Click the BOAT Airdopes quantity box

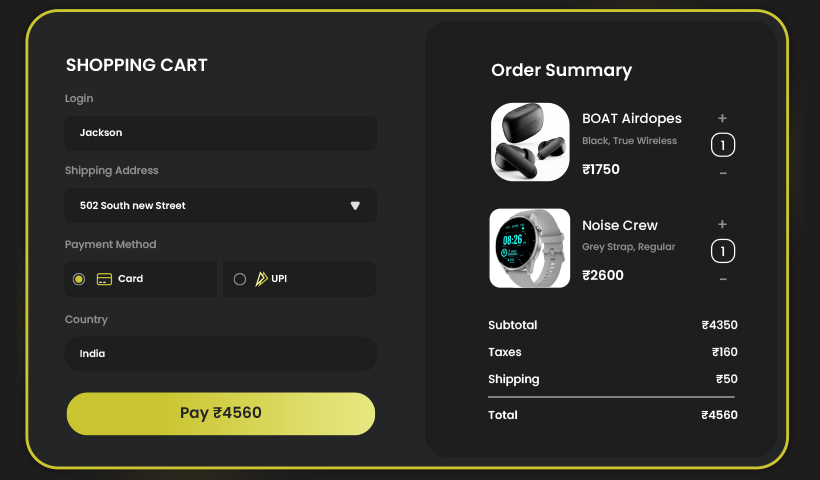(723, 145)
